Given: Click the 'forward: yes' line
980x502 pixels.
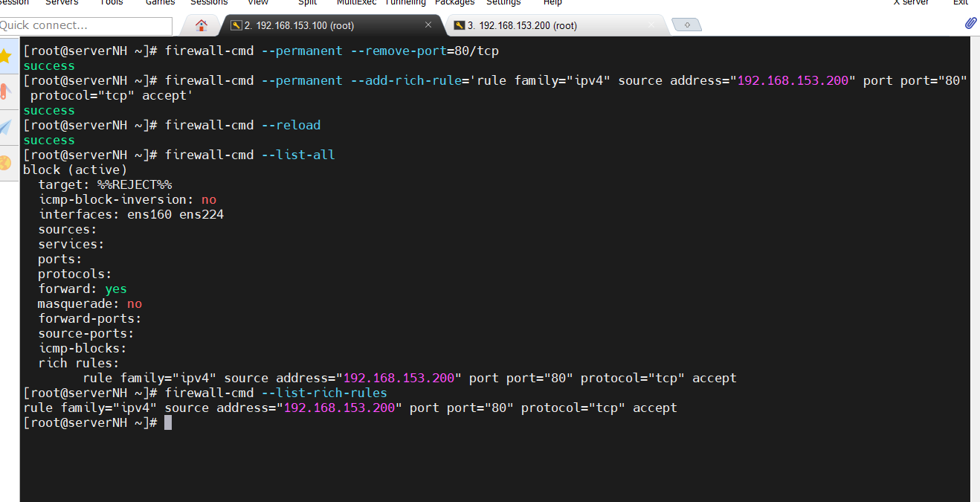Looking at the screenshot, I should point(83,289).
